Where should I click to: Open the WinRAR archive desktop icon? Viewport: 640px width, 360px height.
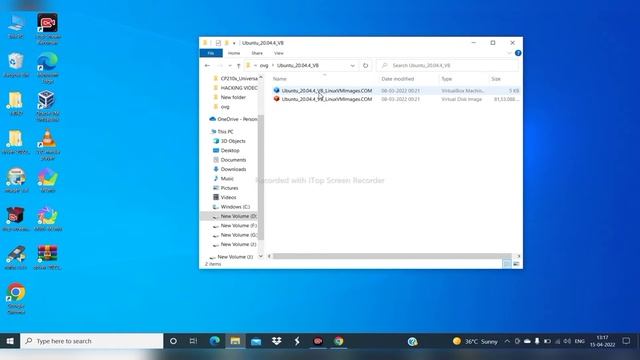[47, 257]
